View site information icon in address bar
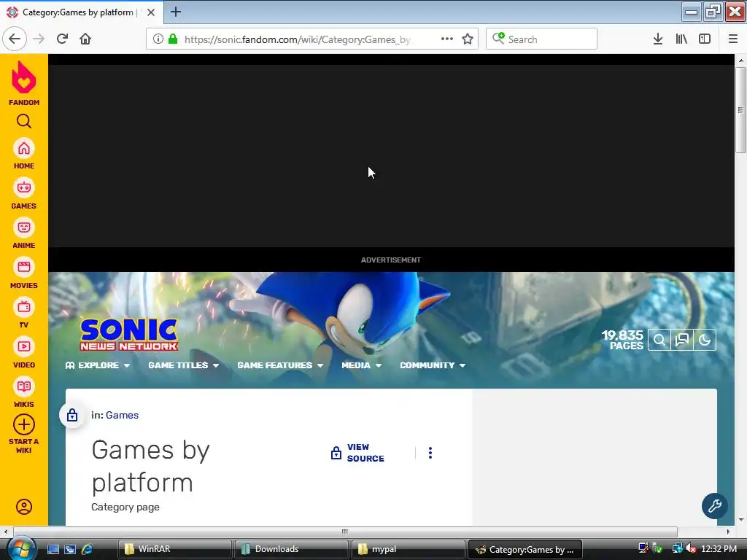747x560 pixels. pos(158,39)
